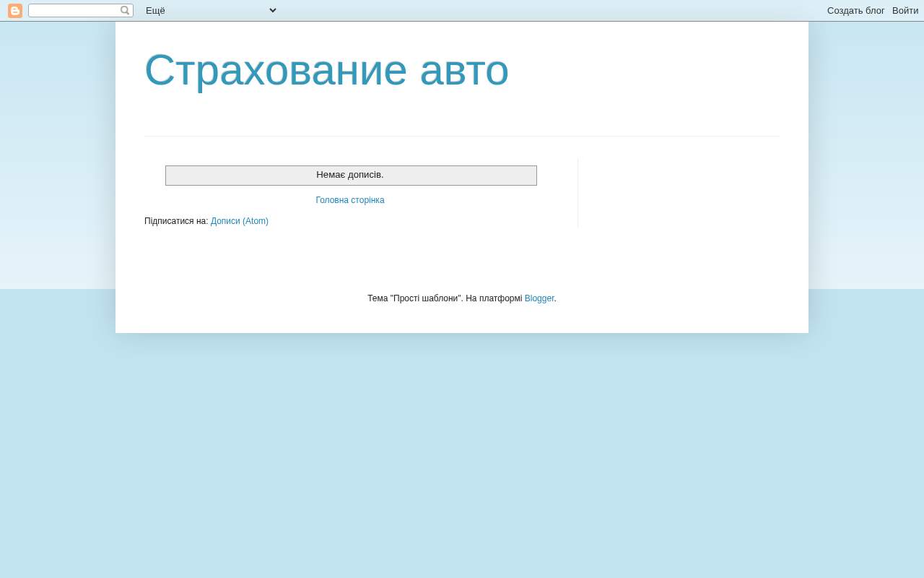
Task: Open the "Страхование авто" blog title
Action: [326, 70]
